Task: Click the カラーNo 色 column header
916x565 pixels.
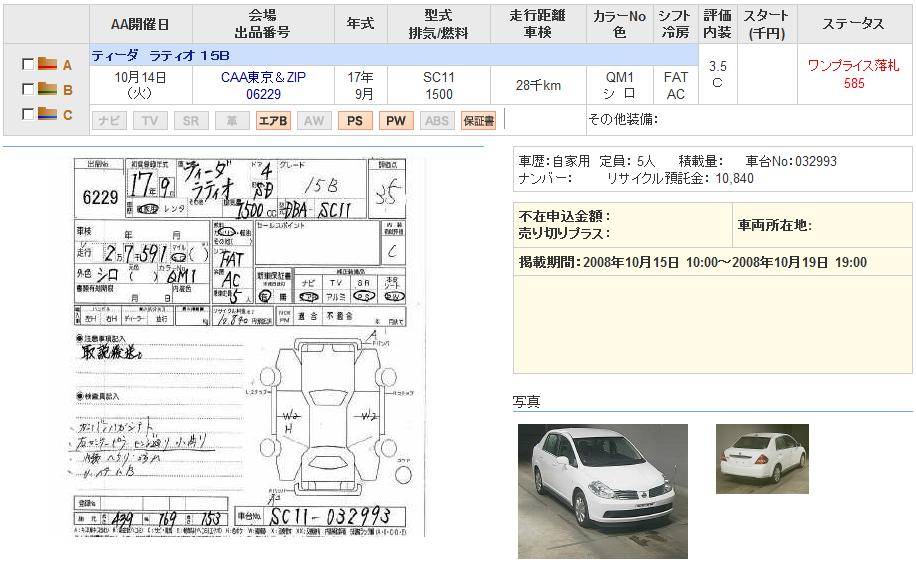Action: click(x=620, y=24)
